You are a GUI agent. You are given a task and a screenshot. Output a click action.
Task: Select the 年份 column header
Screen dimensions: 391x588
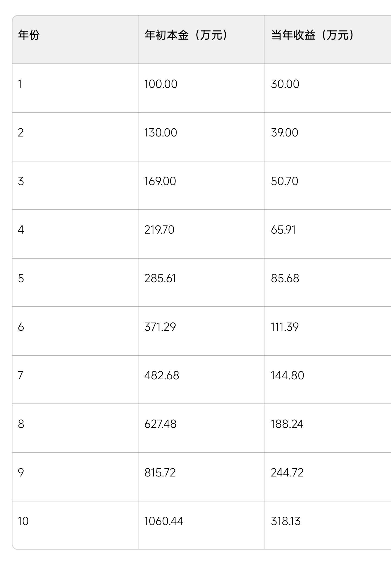(x=75, y=40)
